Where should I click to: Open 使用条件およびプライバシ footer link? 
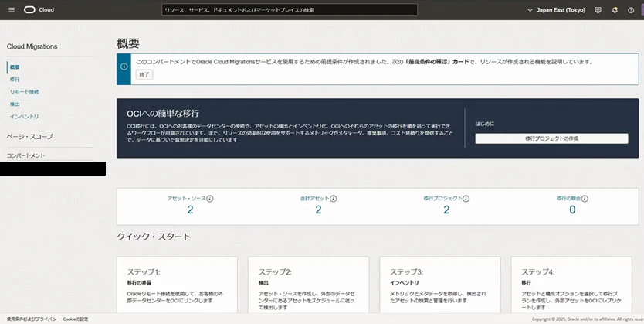click(31, 319)
